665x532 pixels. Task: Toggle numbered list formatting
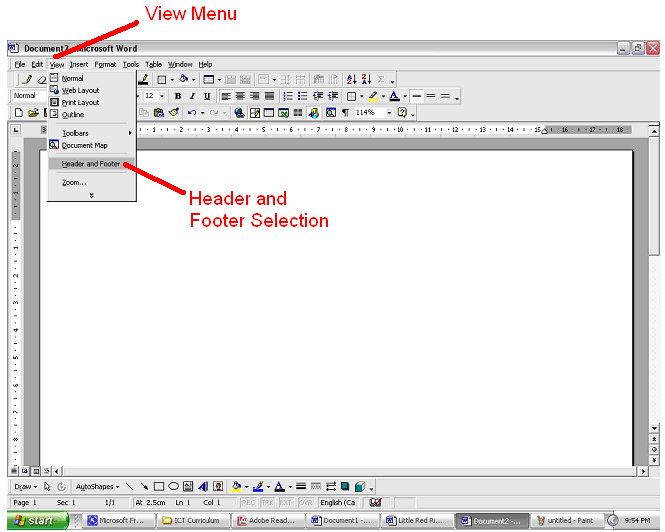coord(288,96)
